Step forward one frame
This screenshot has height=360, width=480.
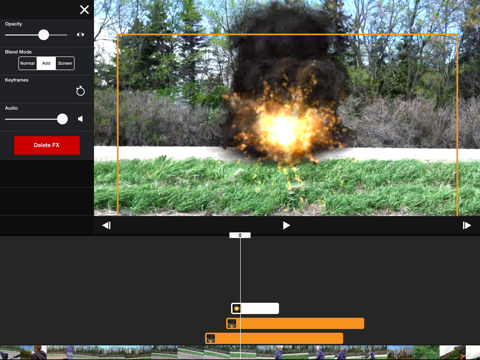[x=467, y=226]
